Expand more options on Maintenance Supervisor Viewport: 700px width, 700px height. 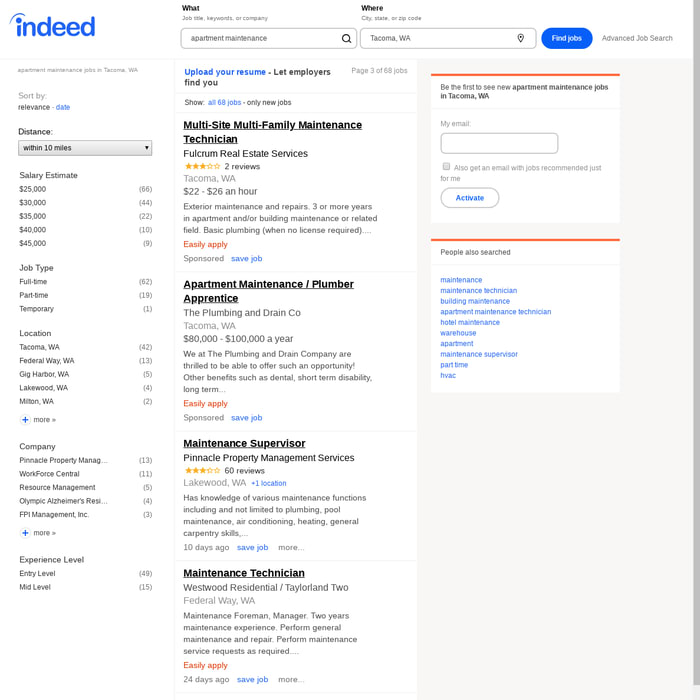(x=291, y=548)
